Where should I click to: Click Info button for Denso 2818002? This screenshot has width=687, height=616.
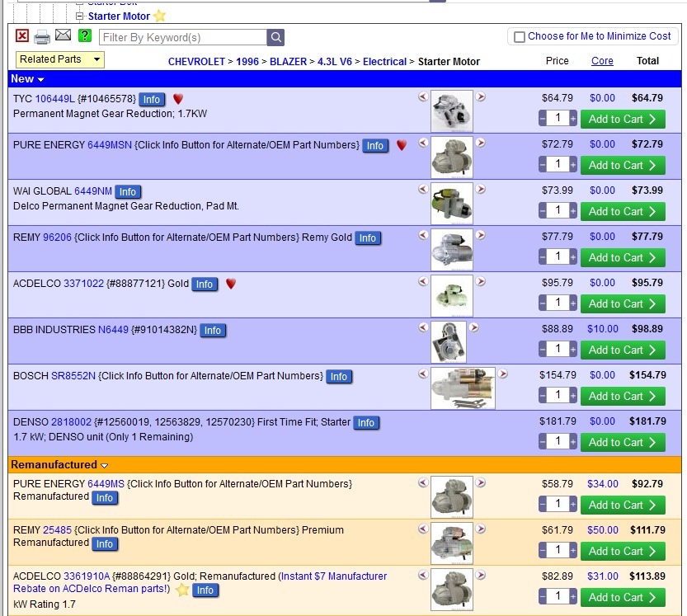coord(365,422)
